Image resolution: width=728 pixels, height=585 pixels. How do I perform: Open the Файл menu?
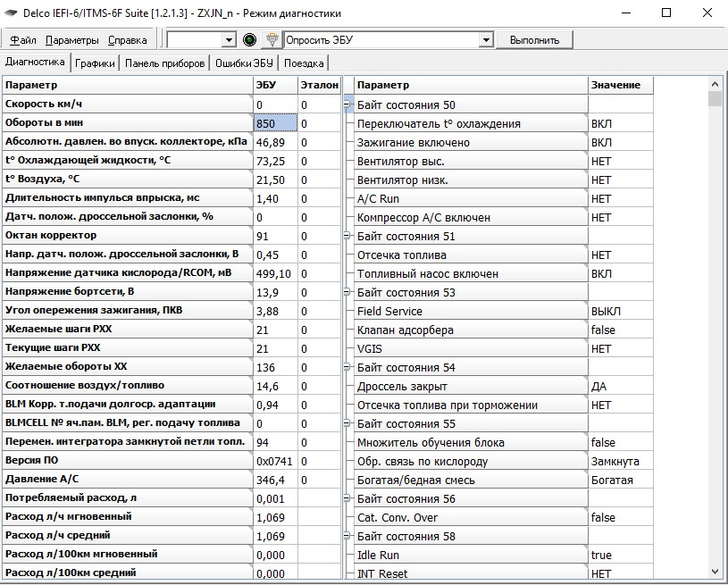point(22,40)
